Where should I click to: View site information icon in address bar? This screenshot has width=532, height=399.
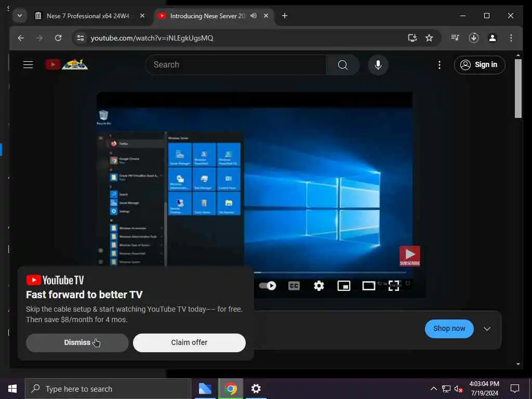(x=81, y=38)
